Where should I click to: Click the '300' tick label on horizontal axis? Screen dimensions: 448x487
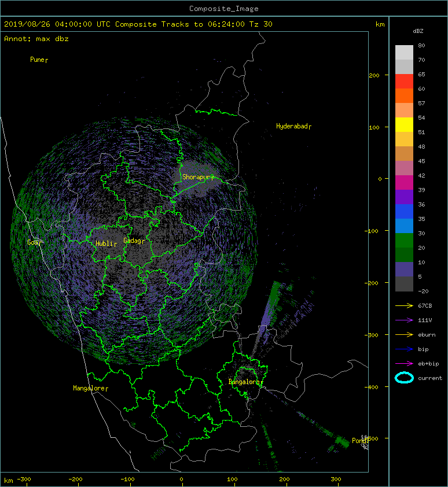(x=336, y=479)
